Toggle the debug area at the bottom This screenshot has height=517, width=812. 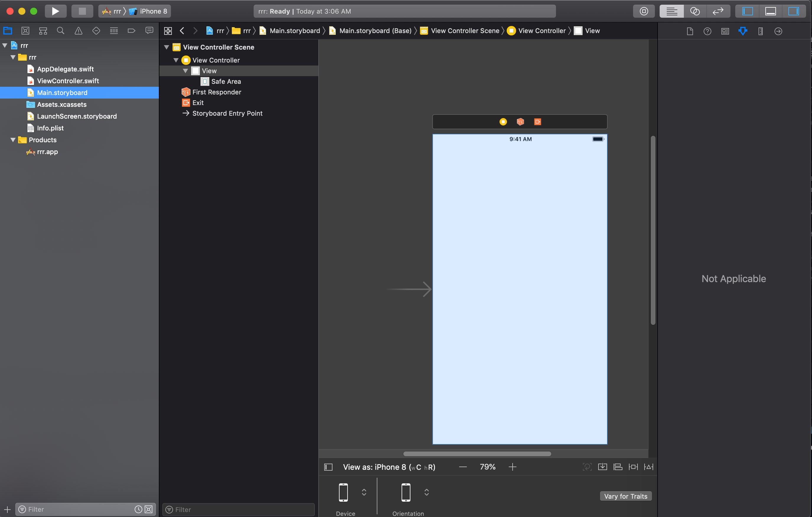(771, 11)
